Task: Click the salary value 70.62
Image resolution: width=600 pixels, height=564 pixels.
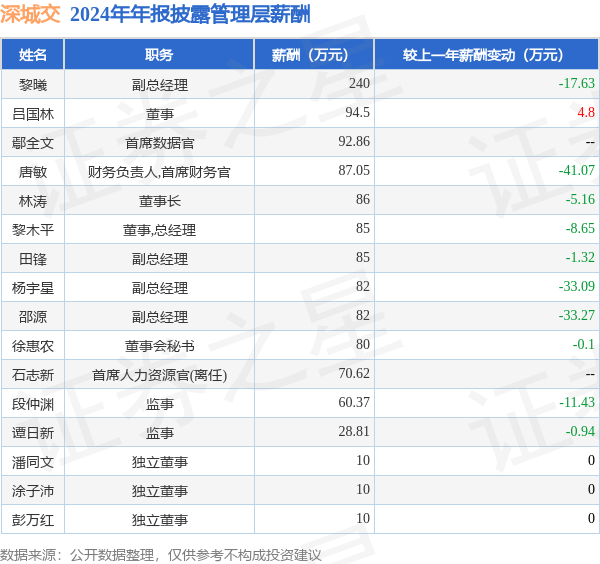Action: tap(354, 374)
